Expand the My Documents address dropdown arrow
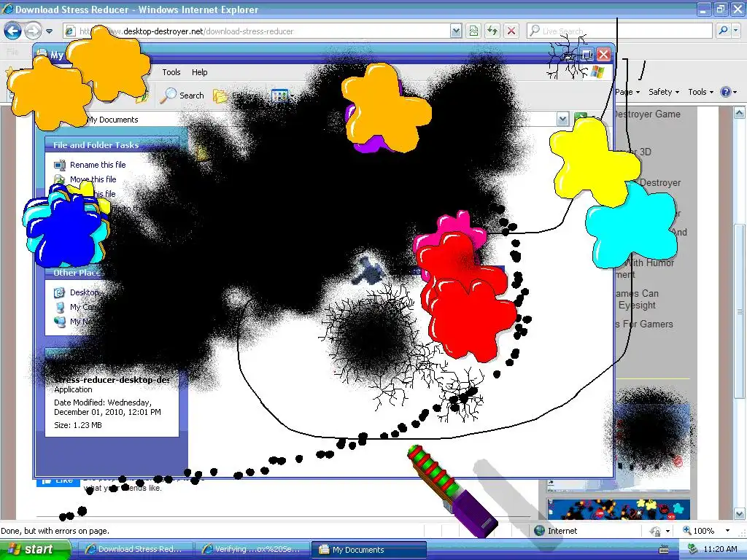 (x=562, y=119)
